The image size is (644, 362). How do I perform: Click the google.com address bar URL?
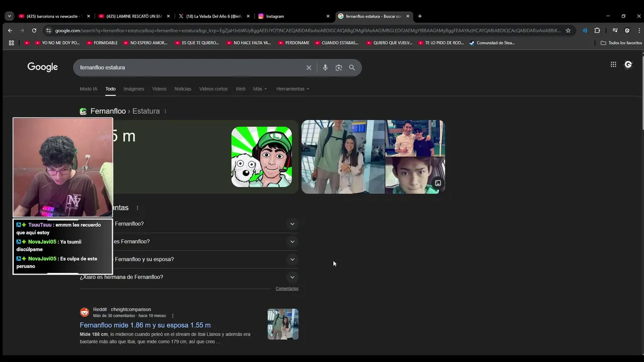(308, 30)
